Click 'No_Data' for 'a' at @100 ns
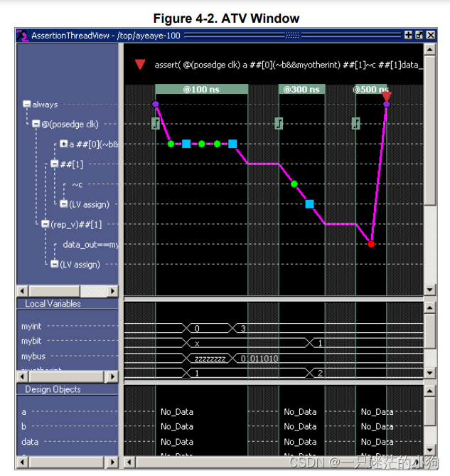Screen dimensions: 450x476 177,412
